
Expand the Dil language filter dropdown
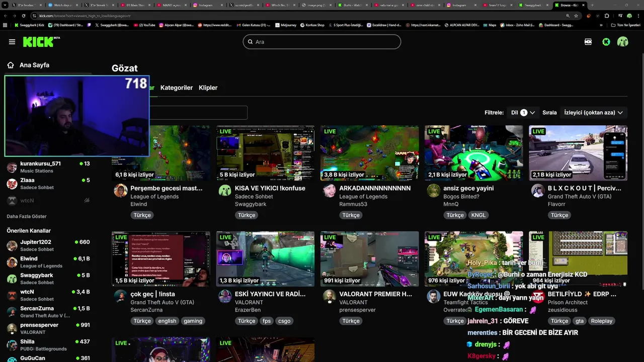tap(523, 113)
